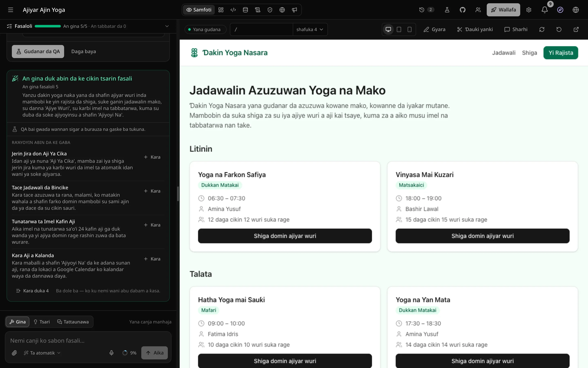The image size is (588, 368).
Task: Click Yi Rajista button
Action: (561, 53)
